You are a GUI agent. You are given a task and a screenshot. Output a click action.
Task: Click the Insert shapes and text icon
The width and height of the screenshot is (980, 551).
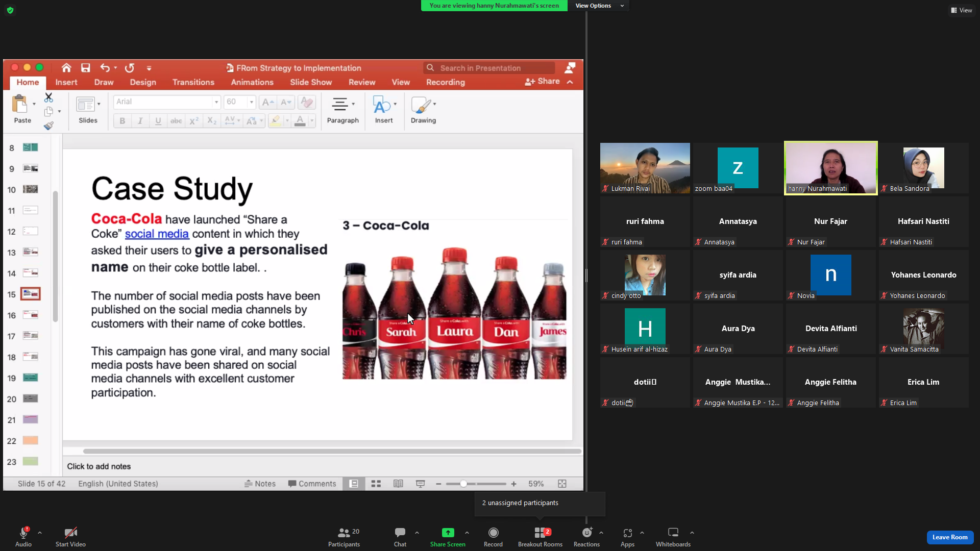tap(382, 104)
